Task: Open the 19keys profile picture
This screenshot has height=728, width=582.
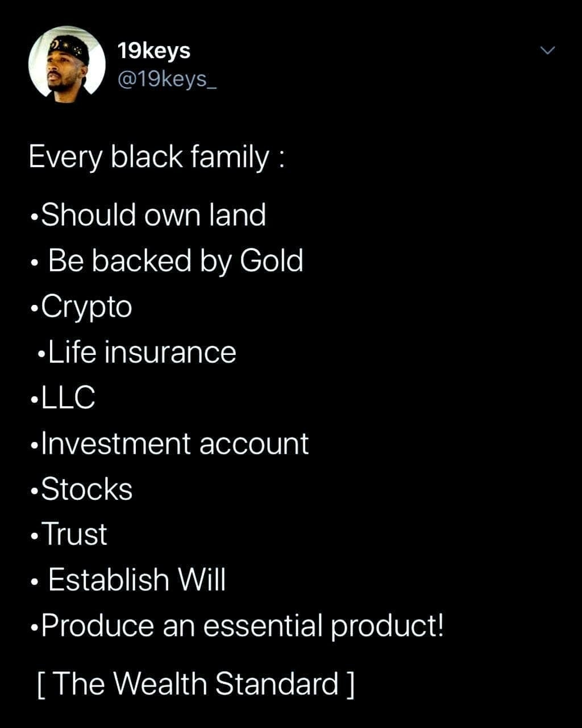Action: 67,65
